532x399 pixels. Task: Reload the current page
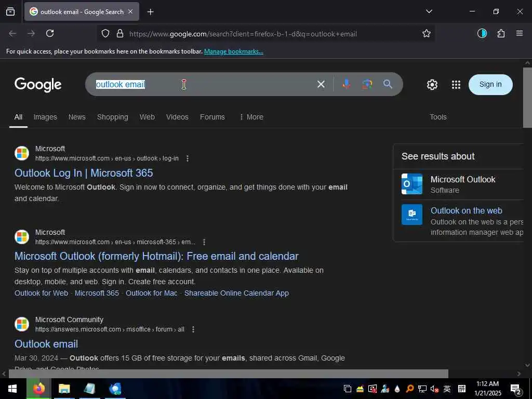pyautogui.click(x=50, y=33)
